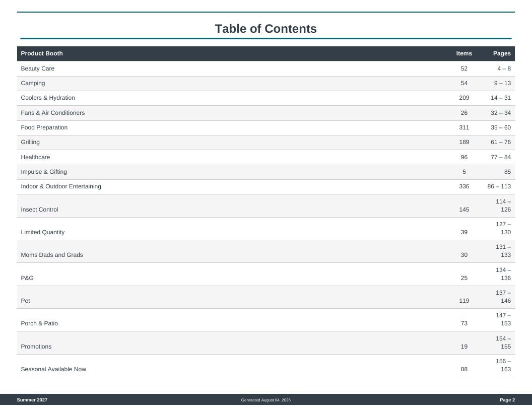Select page range 4 – 8
The width and height of the screenshot is (532, 411).
[x=504, y=68]
